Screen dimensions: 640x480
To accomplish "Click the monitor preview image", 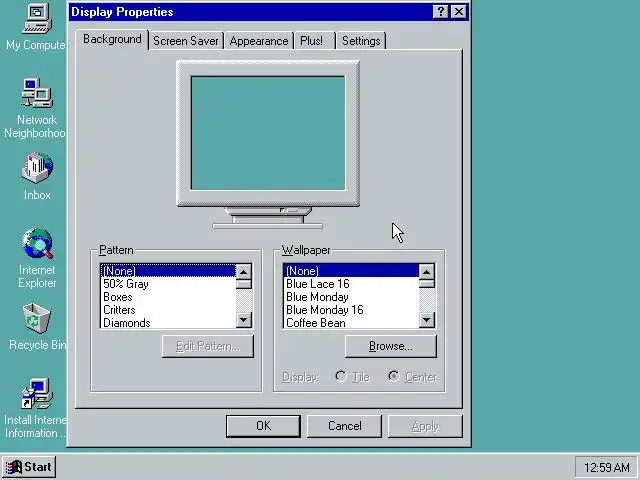I will 268,145.
